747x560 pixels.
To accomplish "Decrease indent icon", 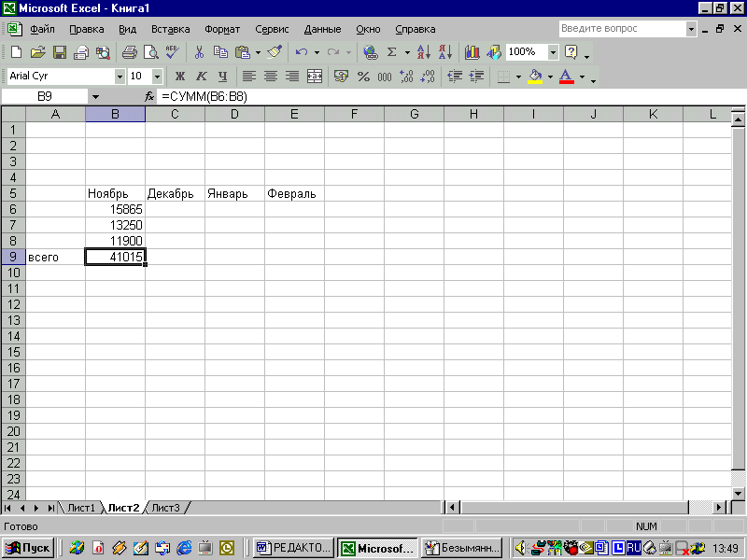I will pos(455,77).
